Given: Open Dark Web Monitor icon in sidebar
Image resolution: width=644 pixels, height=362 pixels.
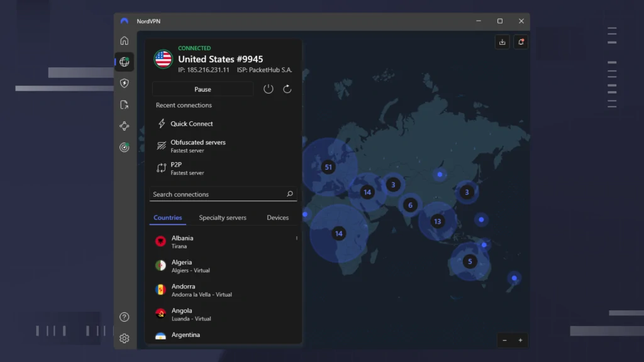Looking at the screenshot, I should (x=124, y=147).
